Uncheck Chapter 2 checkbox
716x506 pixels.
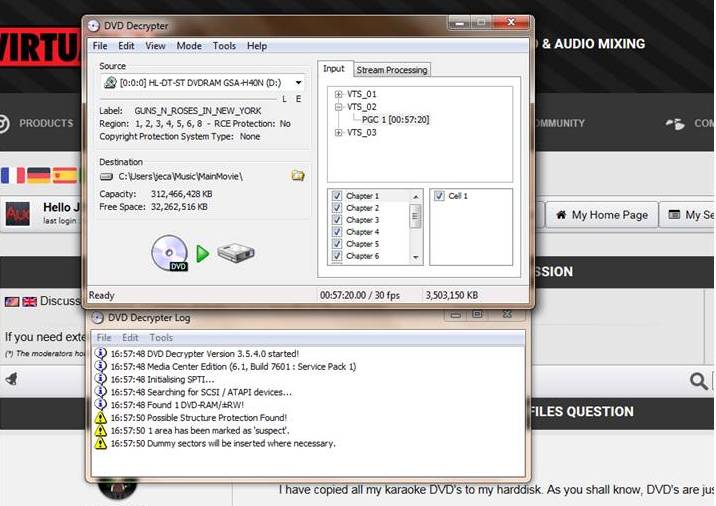[337, 208]
